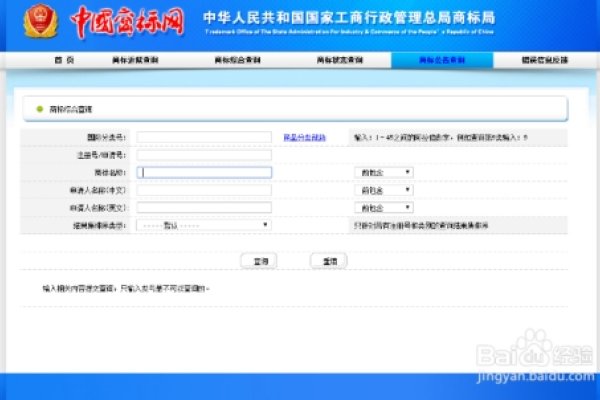This screenshot has height=400, width=600.
Task: Focus the 商标名称 input field
Action: [x=204, y=173]
